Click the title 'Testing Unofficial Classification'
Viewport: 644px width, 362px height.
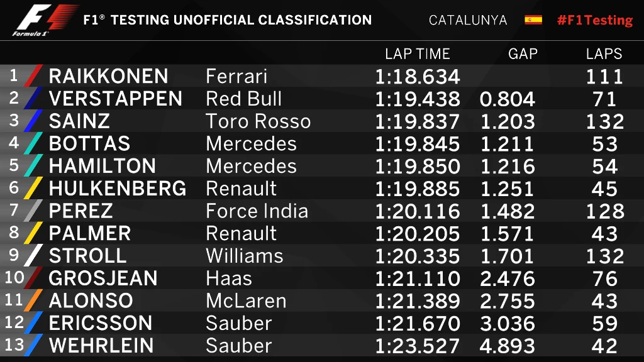(228, 20)
